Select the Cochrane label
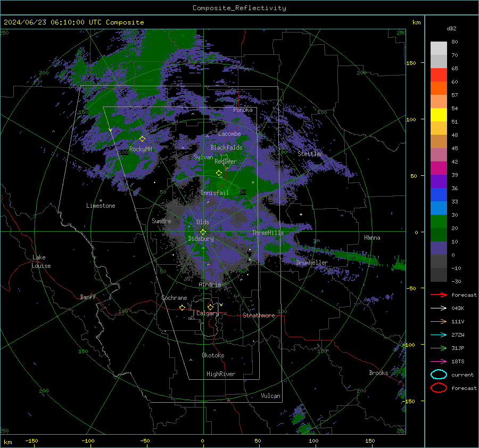This screenshot has width=479, height=448. (174, 298)
